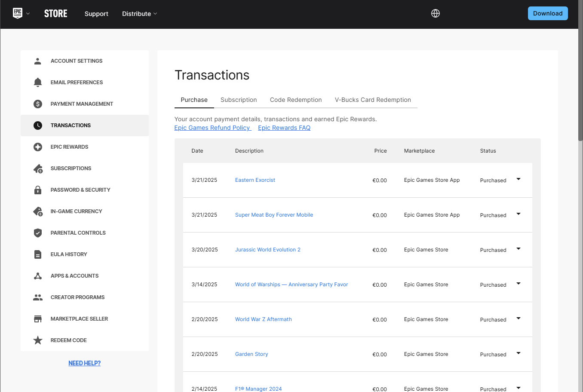
Task: Click the EULA History document icon
Action: coord(38,254)
